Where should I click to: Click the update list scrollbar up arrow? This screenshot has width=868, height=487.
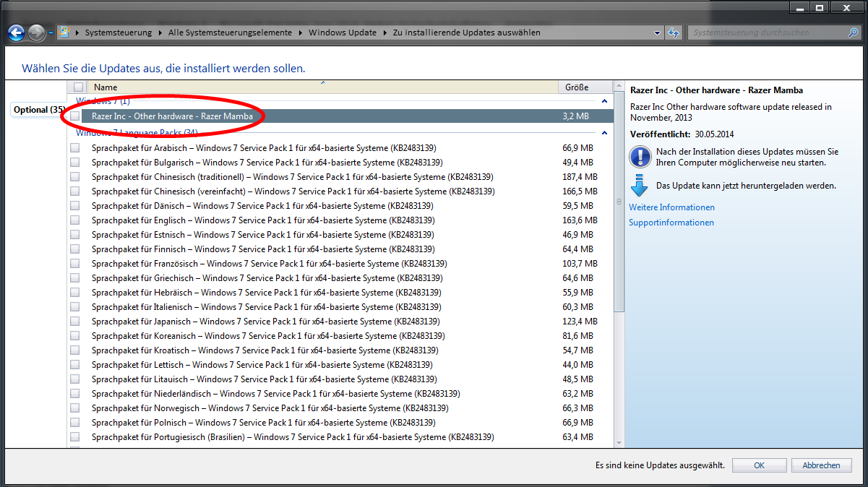(619, 87)
